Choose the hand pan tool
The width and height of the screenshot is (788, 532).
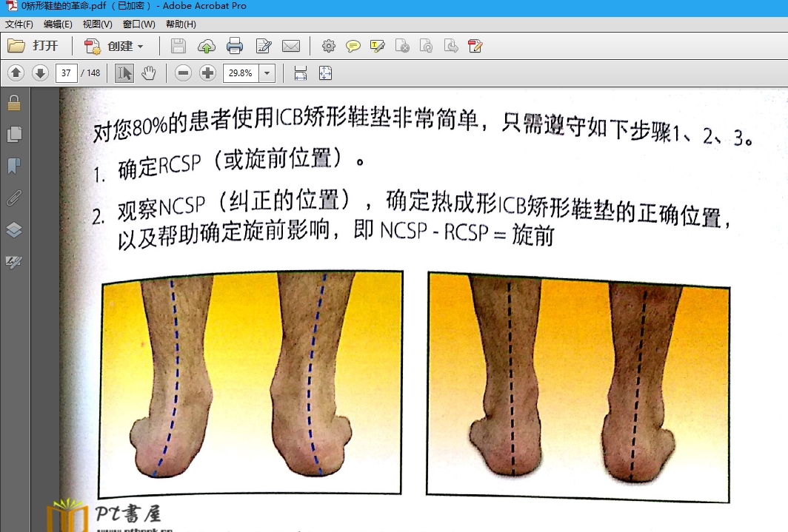click(149, 73)
